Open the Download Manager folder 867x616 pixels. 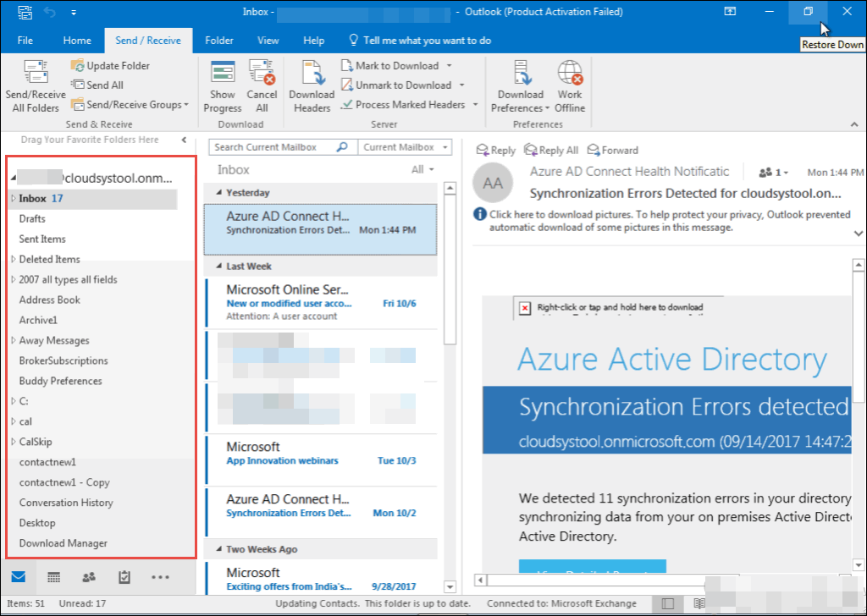pos(63,543)
